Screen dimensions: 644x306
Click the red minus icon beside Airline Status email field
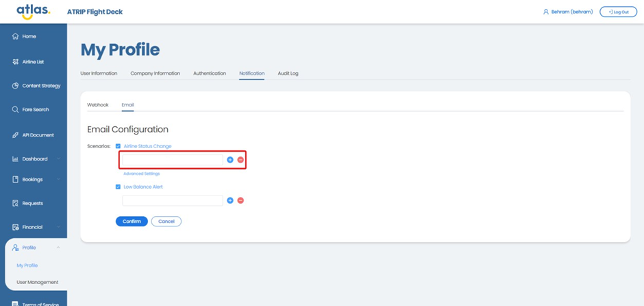tap(240, 160)
